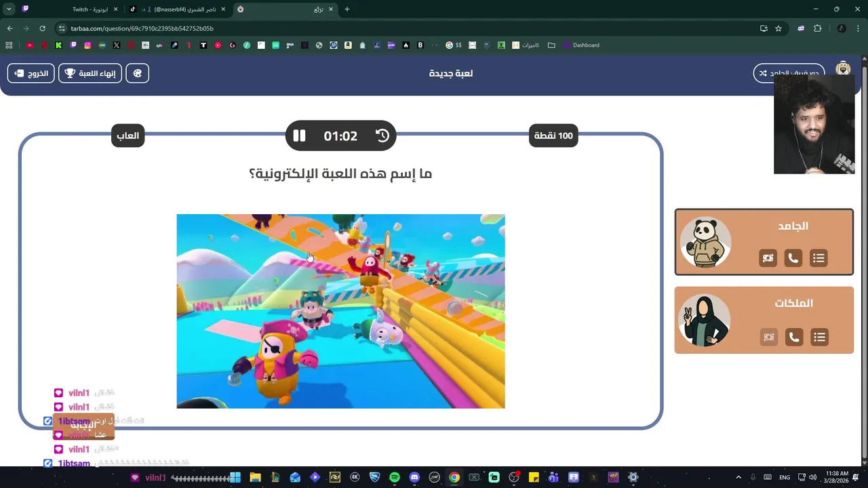Click the ENG language indicator
Screen dimensions: 868x488
[785, 477]
